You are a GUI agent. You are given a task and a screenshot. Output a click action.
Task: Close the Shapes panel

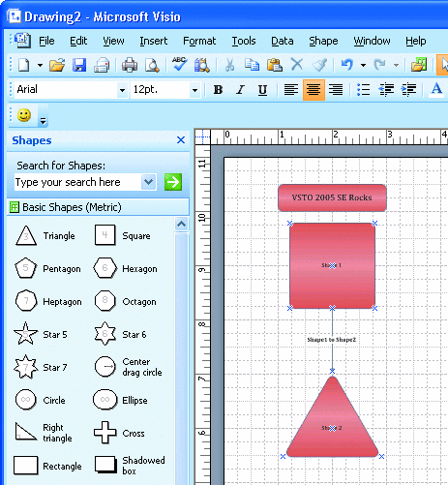pos(181,140)
